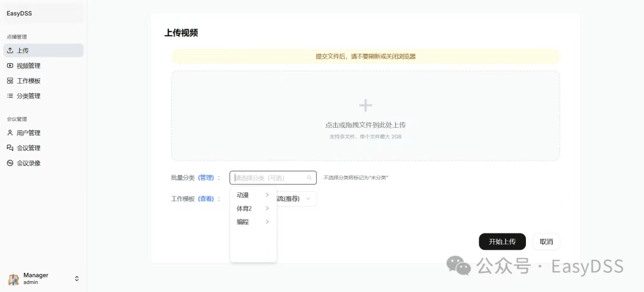Image resolution: width=644 pixels, height=292 pixels.
Task: Expand the 编程 category submenu arrow
Action: tap(267, 222)
